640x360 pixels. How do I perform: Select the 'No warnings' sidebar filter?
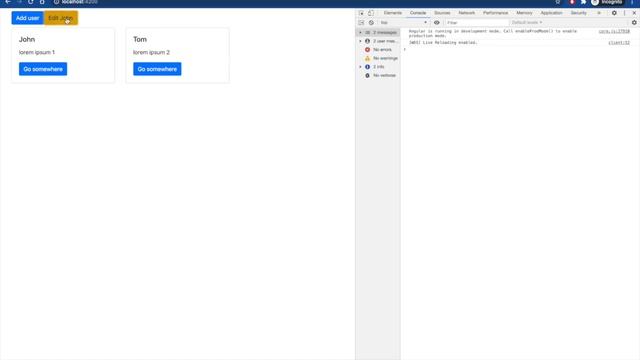(378, 58)
